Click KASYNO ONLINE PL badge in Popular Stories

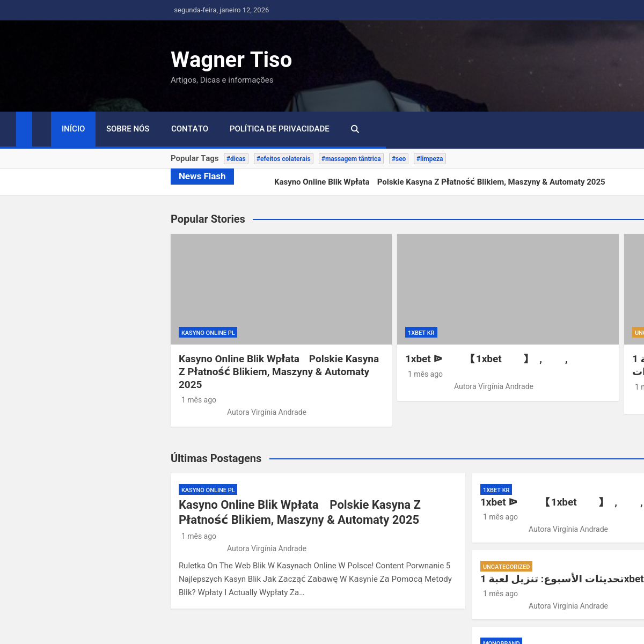[x=208, y=333]
